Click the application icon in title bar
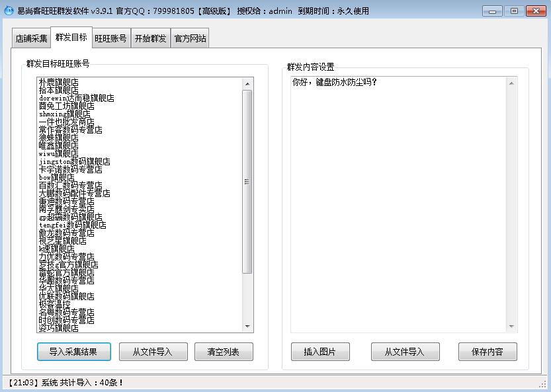Viewport: 551px width, 392px height. pos(8,10)
